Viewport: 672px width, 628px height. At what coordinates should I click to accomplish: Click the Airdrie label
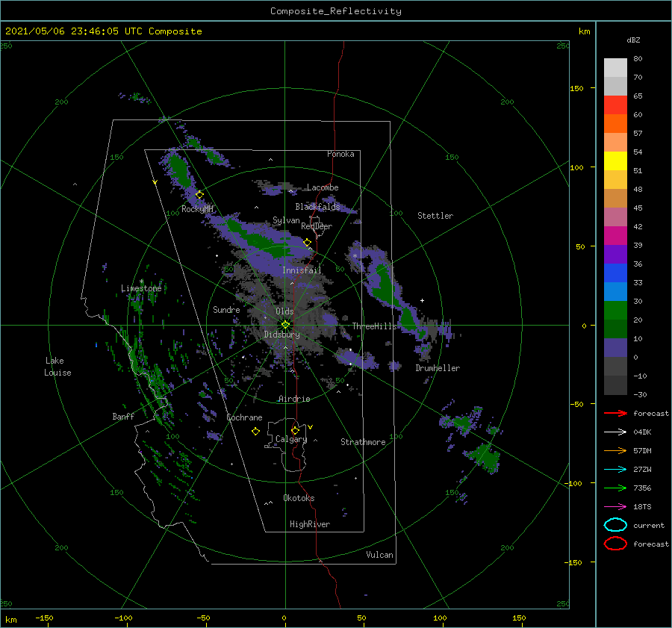294,399
